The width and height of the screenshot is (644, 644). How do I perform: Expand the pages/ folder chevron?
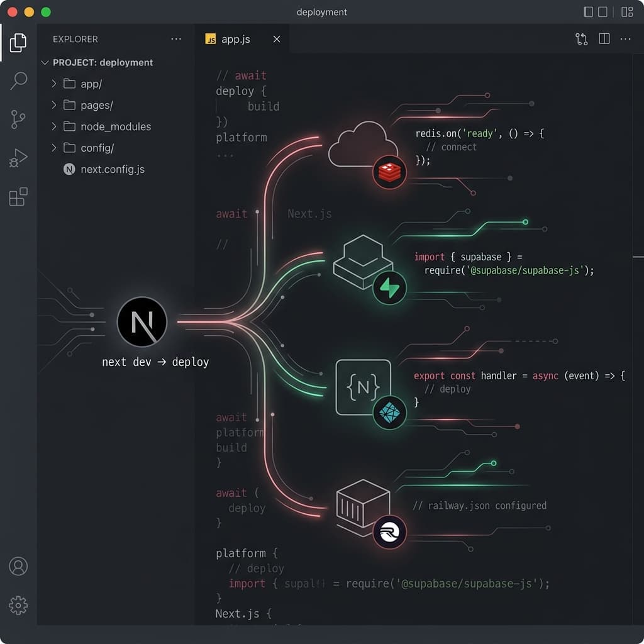click(54, 105)
